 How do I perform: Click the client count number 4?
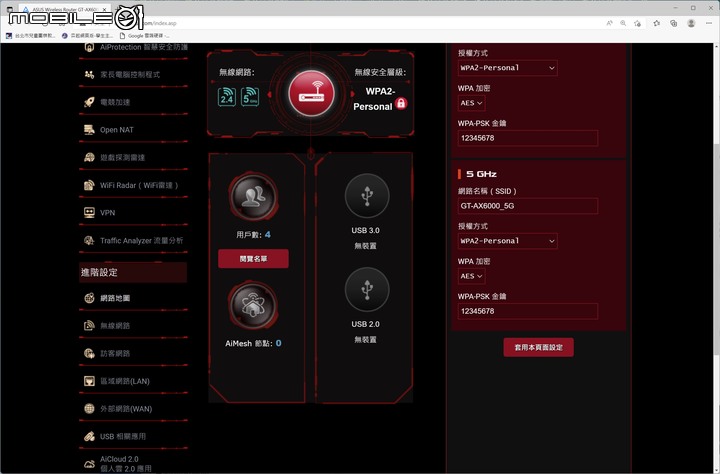click(x=268, y=235)
